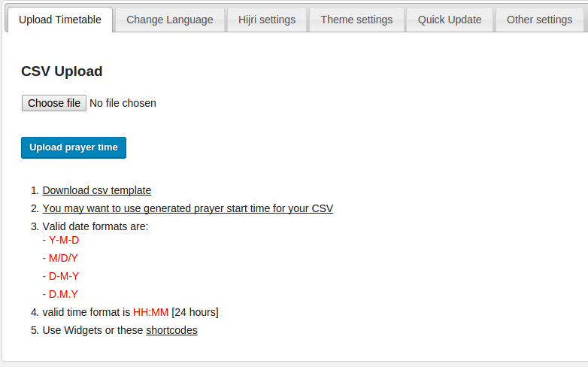Click the red HH:MM time format text
The height and width of the screenshot is (367, 588).
[150, 312]
